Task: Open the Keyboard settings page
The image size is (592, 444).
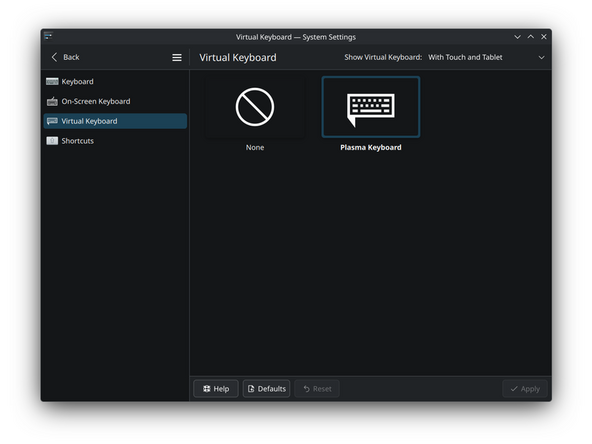Action: pyautogui.click(x=115, y=82)
